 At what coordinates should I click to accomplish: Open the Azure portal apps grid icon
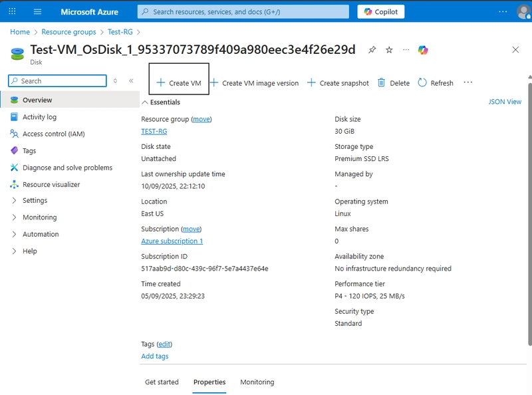pos(12,11)
